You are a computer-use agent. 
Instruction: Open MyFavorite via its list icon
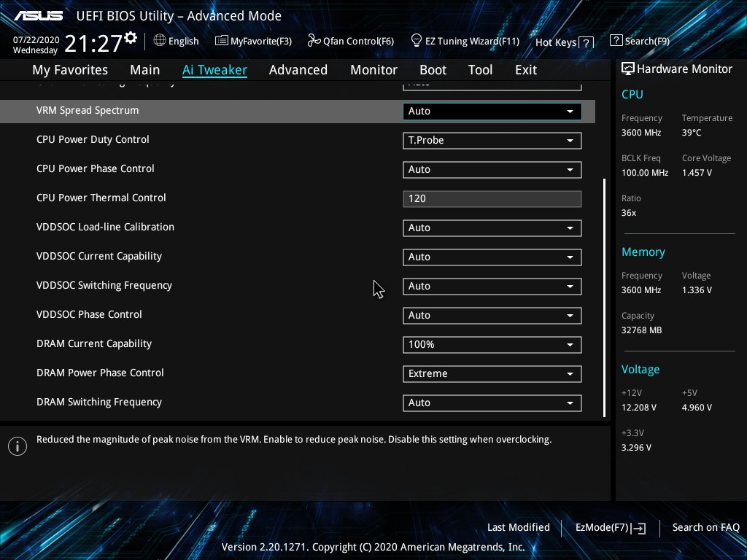pos(222,41)
